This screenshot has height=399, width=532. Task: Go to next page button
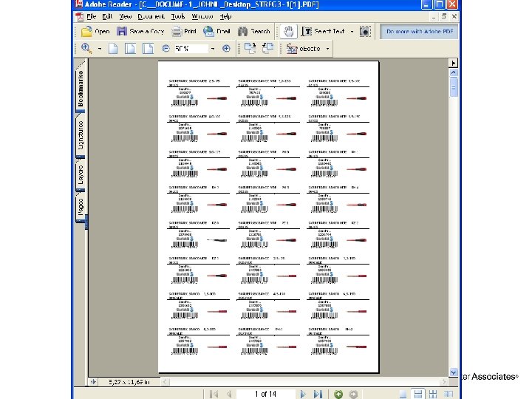tap(303, 394)
